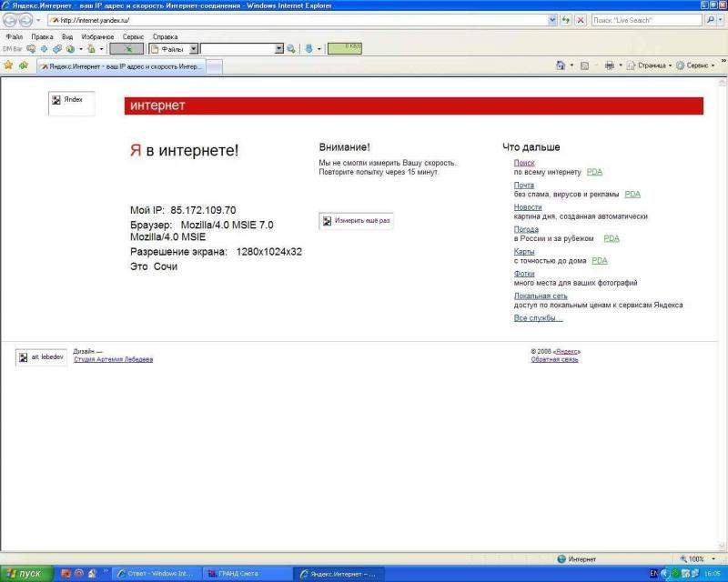This screenshot has width=728, height=582.
Task: Click the Live Search input box
Action: (647, 20)
